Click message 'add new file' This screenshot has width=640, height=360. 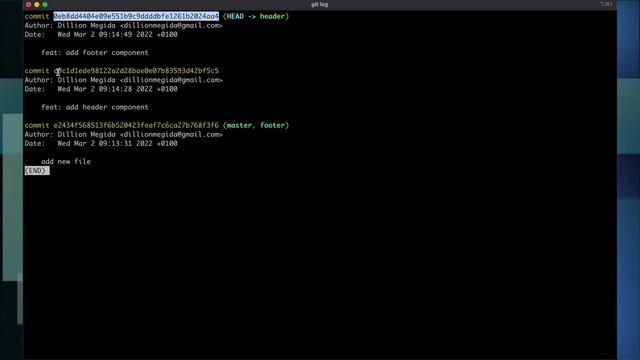(x=66, y=162)
